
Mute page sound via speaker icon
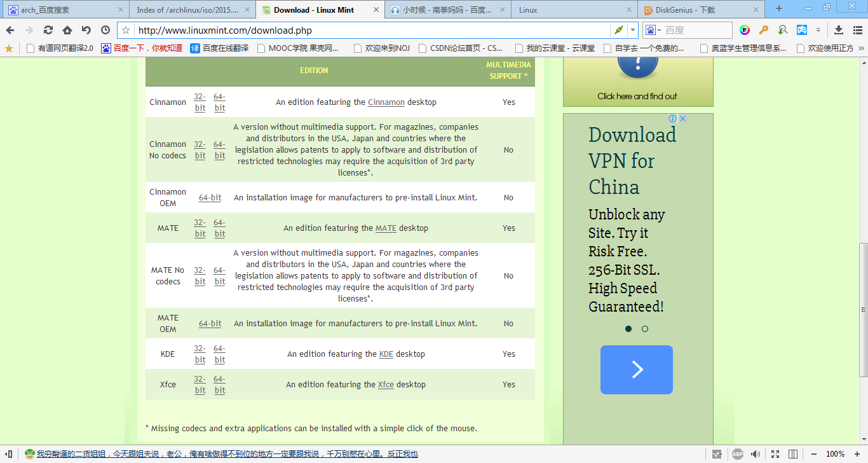[756, 454]
